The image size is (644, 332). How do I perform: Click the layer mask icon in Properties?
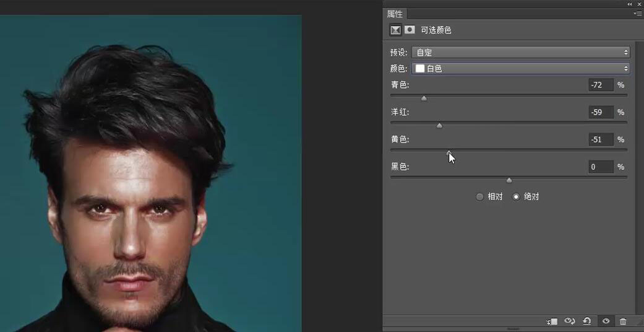click(x=410, y=30)
